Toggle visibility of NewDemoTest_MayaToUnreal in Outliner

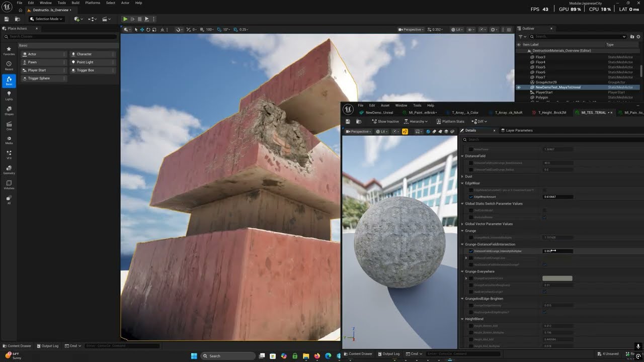click(519, 87)
